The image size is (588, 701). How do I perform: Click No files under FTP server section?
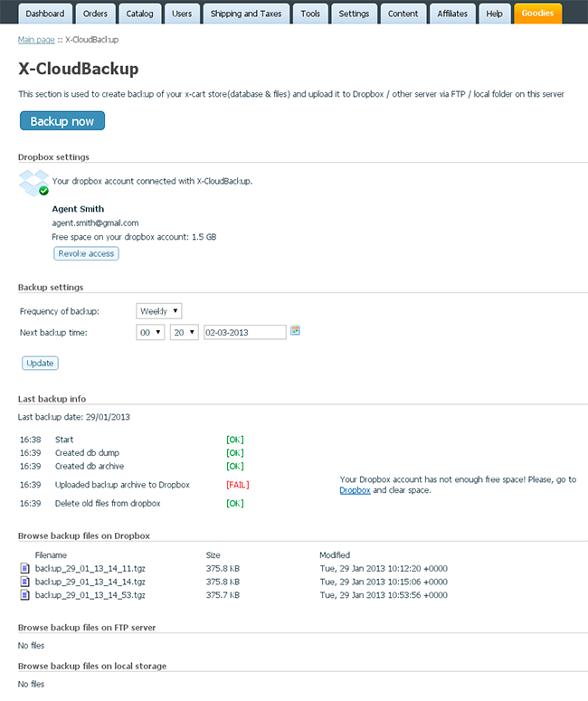(32, 646)
